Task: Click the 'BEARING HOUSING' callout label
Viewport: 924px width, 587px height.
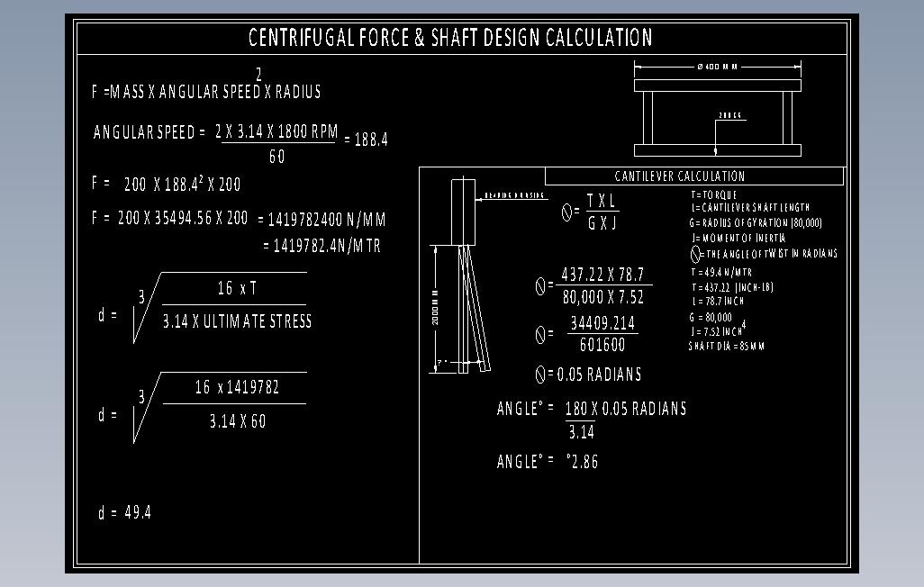Action: (x=514, y=195)
